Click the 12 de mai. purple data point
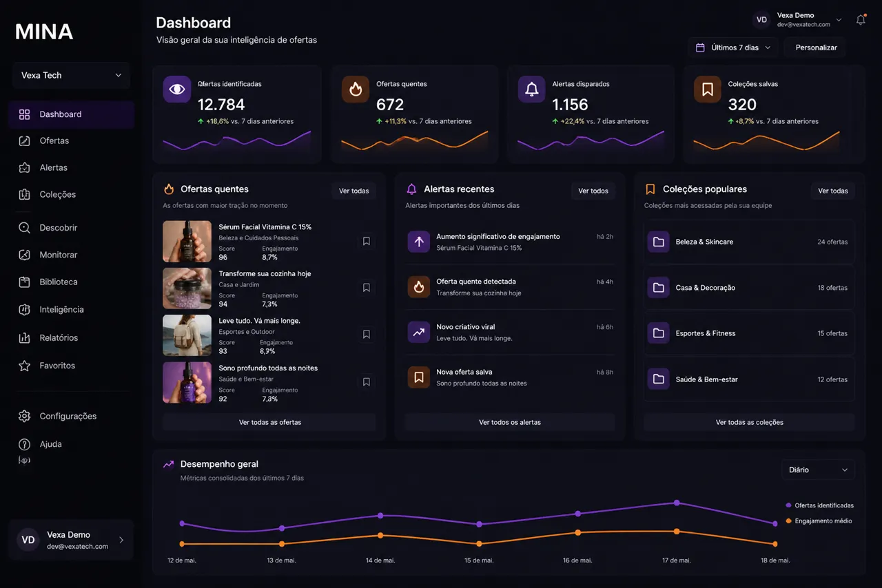Screen dimensions: 882x588 (182, 523)
